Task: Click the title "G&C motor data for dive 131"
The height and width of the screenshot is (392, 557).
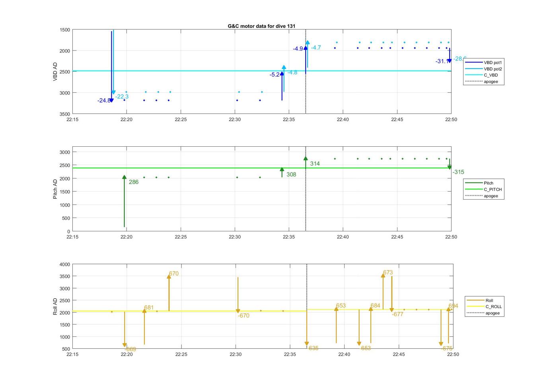Action: pyautogui.click(x=261, y=26)
